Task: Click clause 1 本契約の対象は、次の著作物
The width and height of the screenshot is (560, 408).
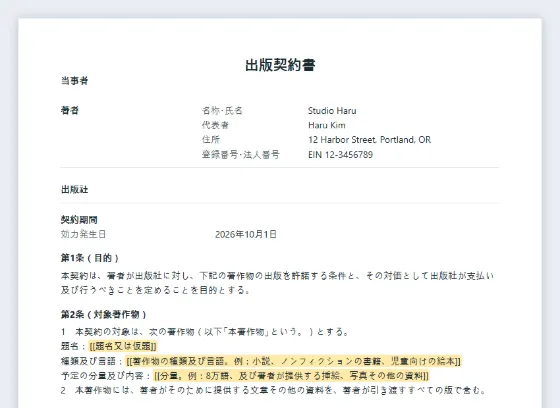Action: pyautogui.click(x=205, y=332)
